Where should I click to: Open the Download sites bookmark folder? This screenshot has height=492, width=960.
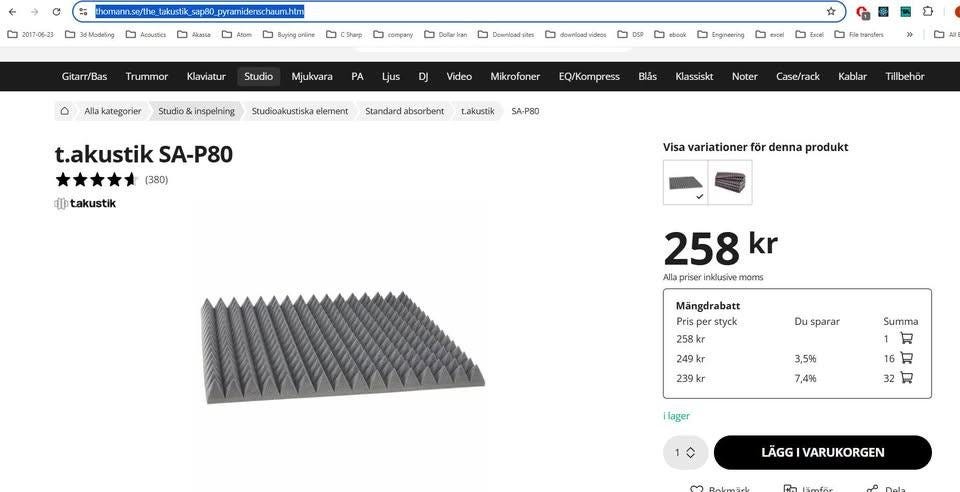[x=506, y=35]
